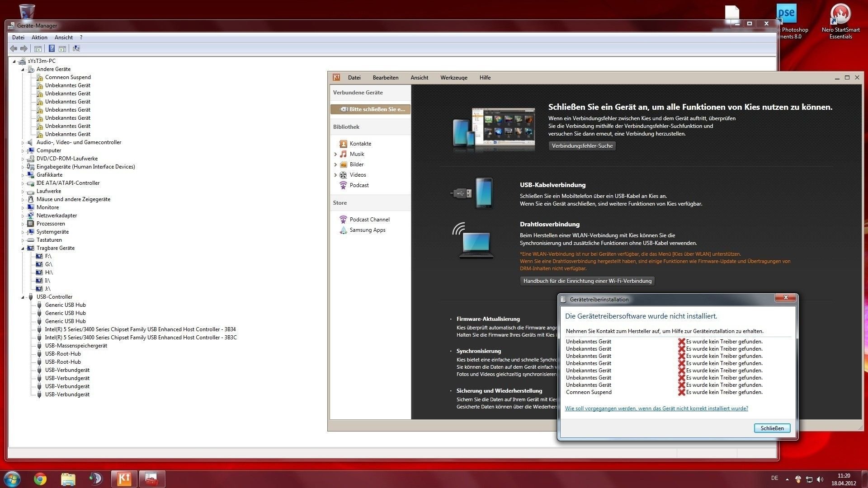Expand Musik in Kies library sidebar
The width and height of the screenshot is (868, 488).
pyautogui.click(x=335, y=154)
